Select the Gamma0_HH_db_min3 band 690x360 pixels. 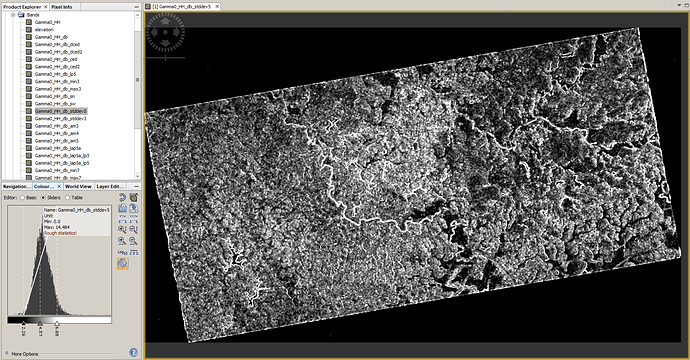[57, 81]
